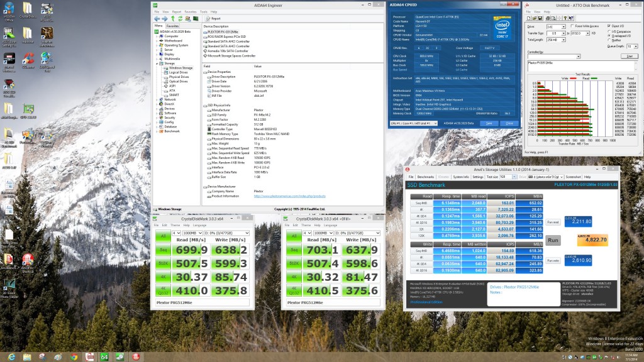Click the Seq button beside 699.9 read
This screenshot has height=362, width=644.
coord(163,250)
